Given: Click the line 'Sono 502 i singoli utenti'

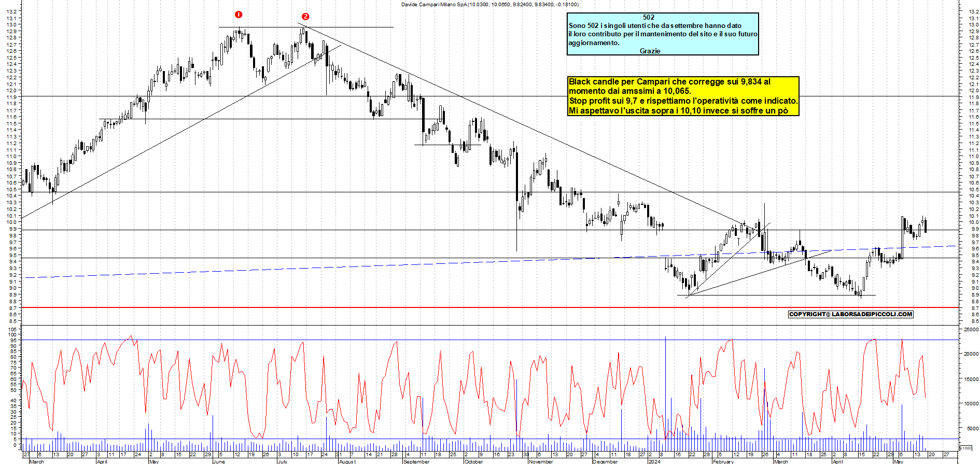Looking at the screenshot, I should [x=655, y=25].
